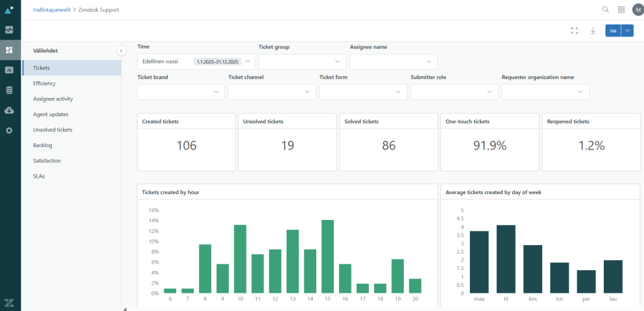Open the arrow next to Jaa button
This screenshot has width=644, height=311.
click(627, 30)
